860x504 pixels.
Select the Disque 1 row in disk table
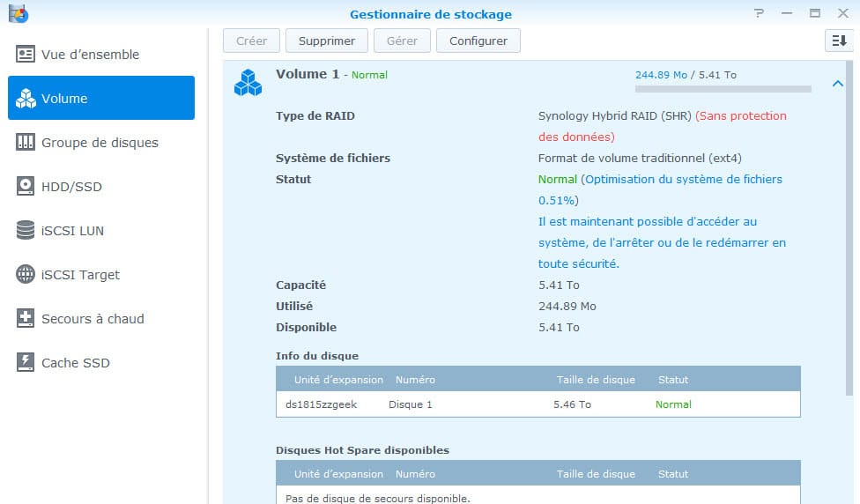tap(537, 404)
